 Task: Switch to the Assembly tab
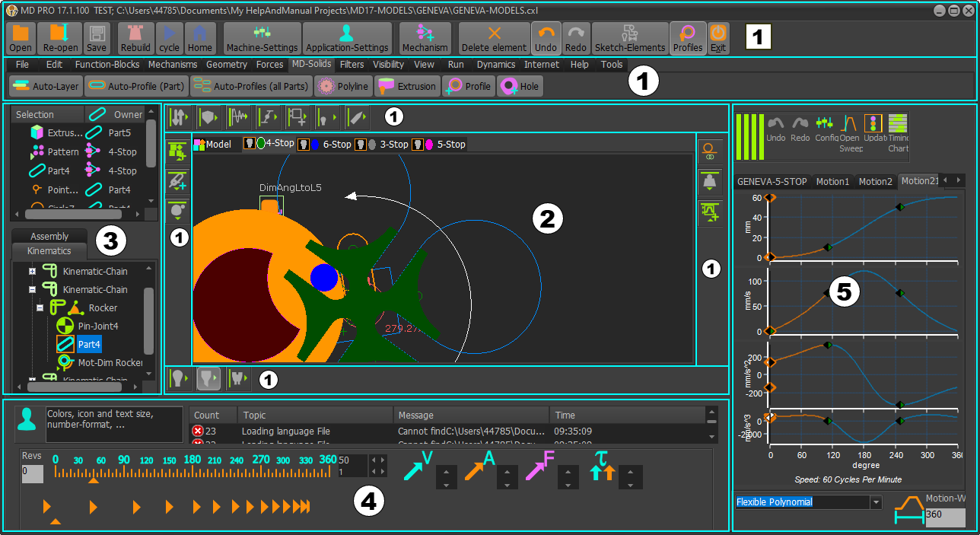click(49, 236)
